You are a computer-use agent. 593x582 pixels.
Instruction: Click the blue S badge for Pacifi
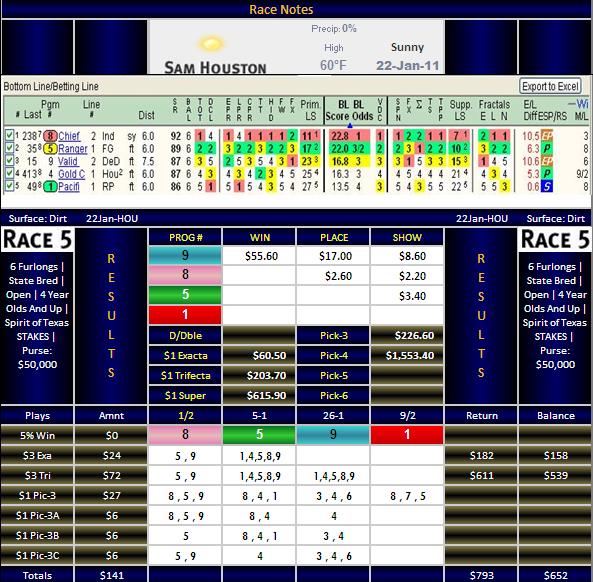tap(547, 186)
